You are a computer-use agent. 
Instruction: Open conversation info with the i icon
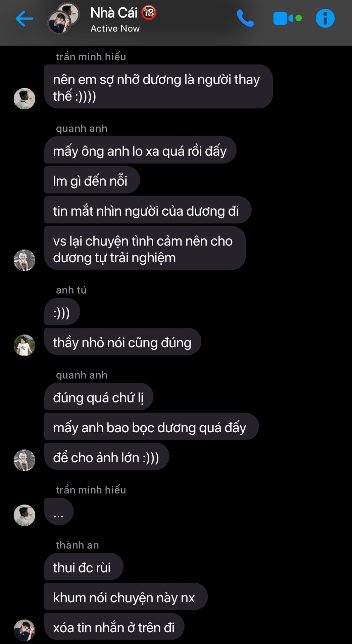(325, 18)
